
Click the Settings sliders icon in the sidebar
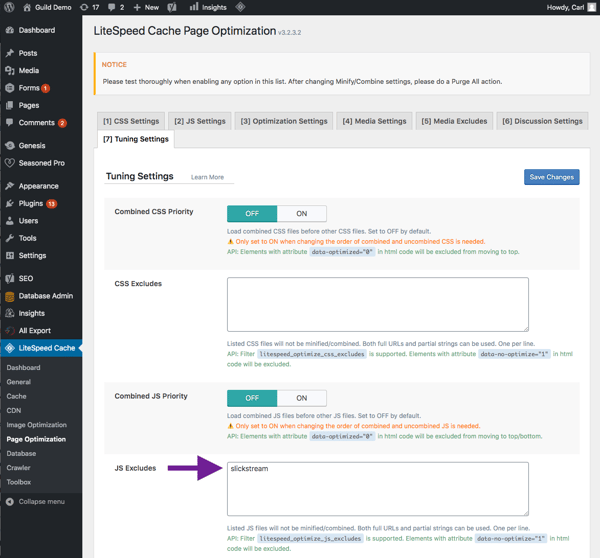(10, 255)
